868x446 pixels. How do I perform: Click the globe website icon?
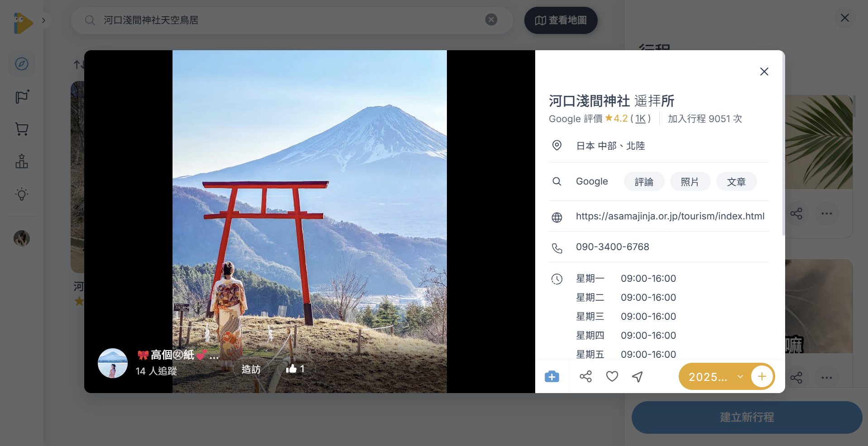(x=557, y=218)
